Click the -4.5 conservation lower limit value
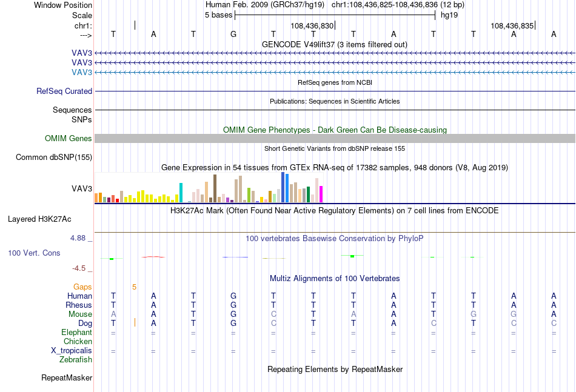 79,268
